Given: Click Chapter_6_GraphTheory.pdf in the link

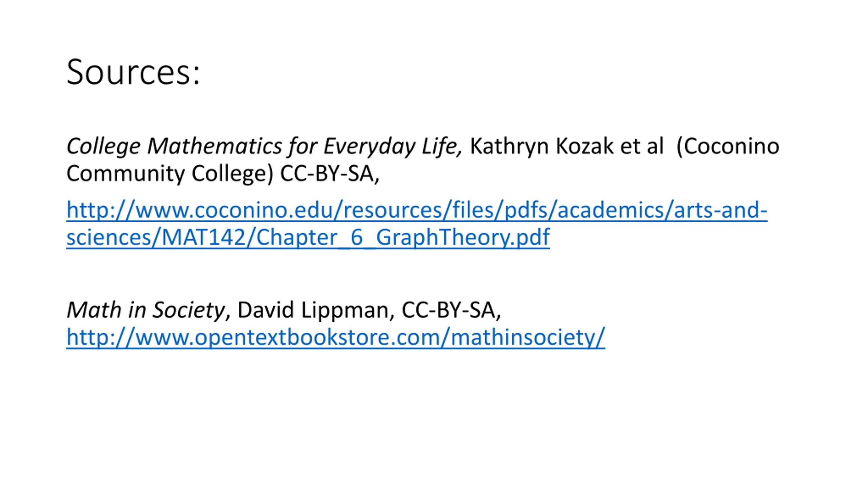Looking at the screenshot, I should [x=403, y=237].
